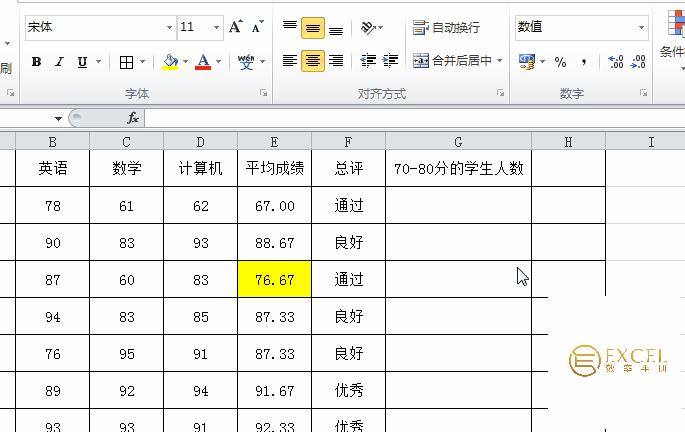The image size is (685, 432).
Task: Increase indent icon
Action: tap(390, 61)
